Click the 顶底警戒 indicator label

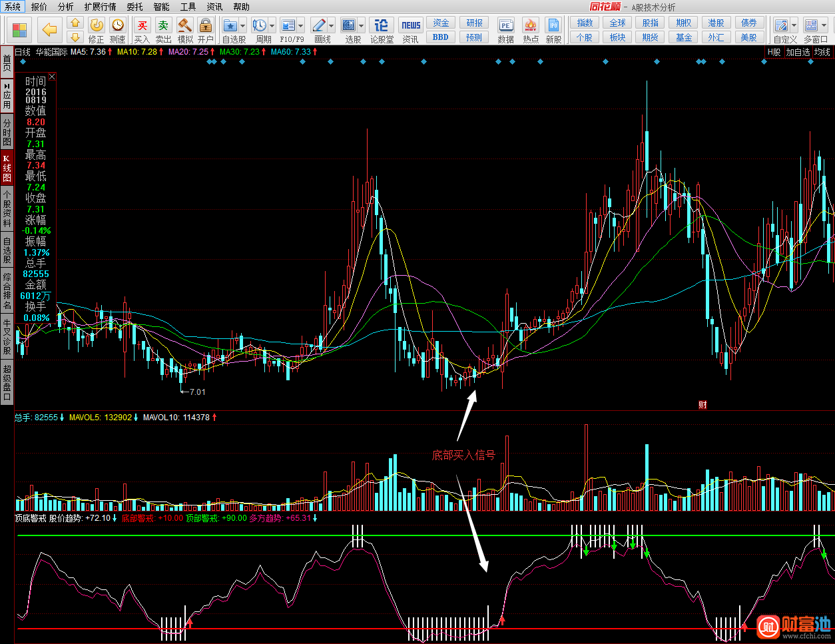tap(31, 518)
